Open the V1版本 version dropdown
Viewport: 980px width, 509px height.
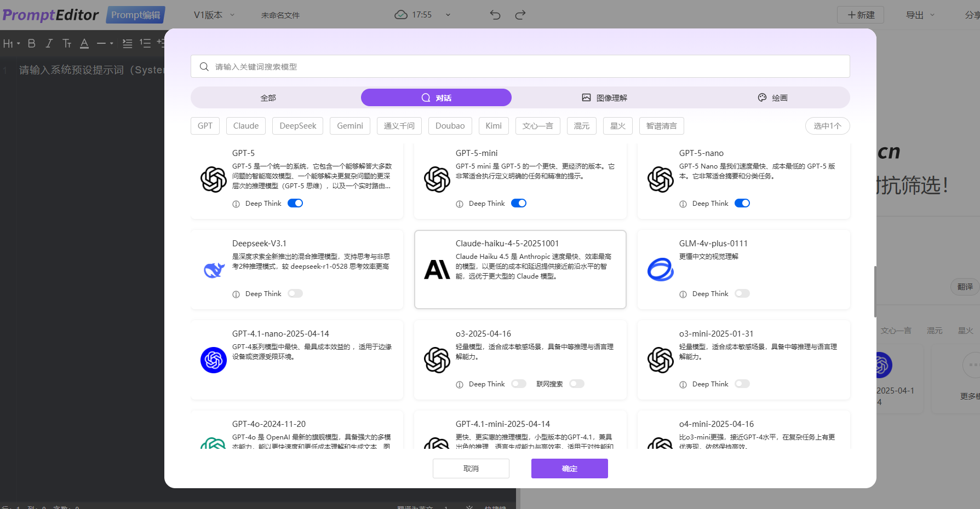pyautogui.click(x=214, y=15)
